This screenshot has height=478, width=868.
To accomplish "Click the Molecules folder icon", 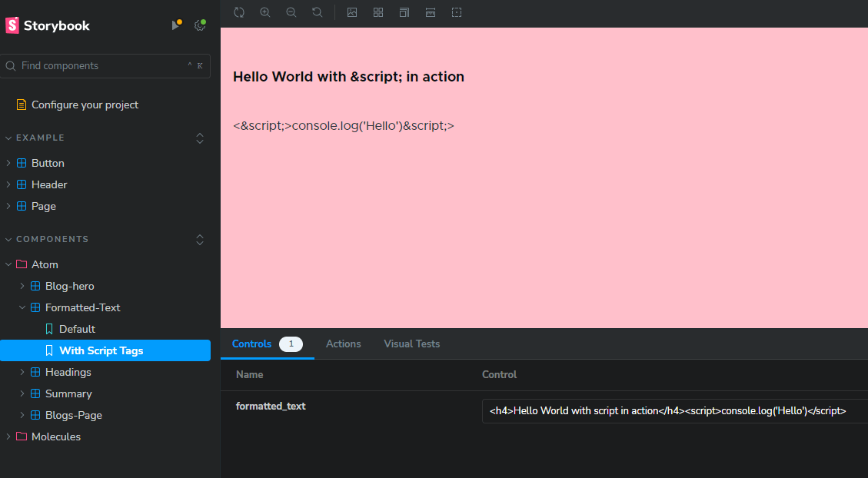I will [22, 437].
